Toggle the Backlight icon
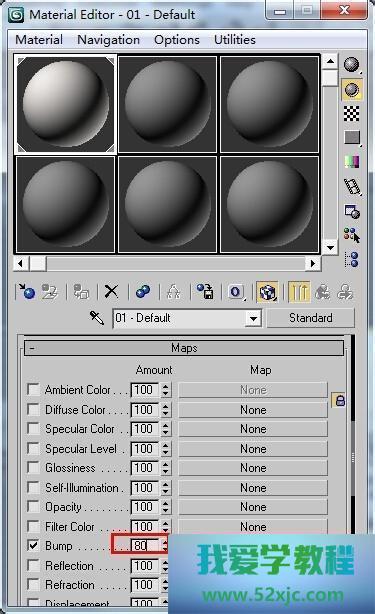 352,89
